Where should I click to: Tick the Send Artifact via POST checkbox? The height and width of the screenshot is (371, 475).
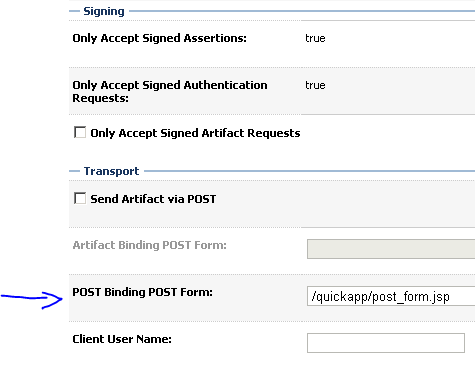point(80,198)
